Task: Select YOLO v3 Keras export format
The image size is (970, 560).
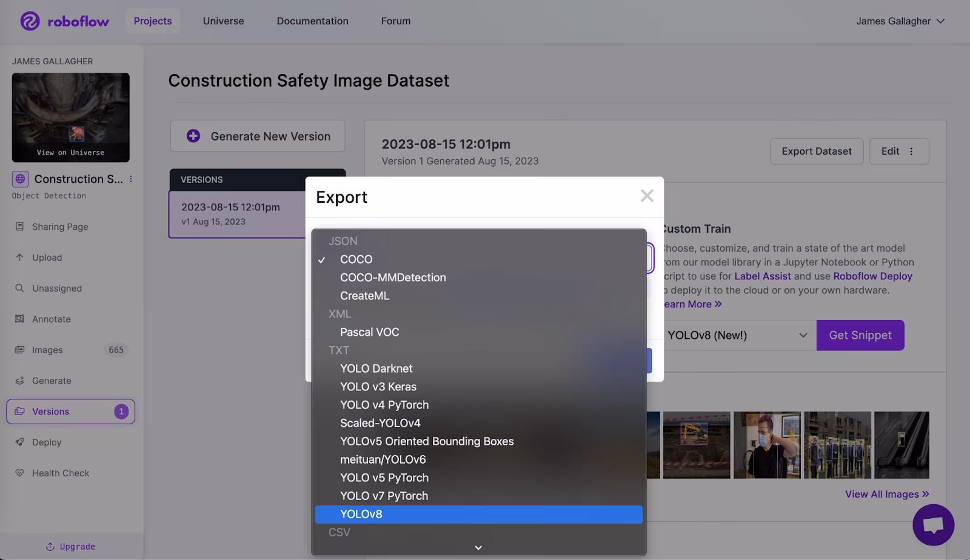Action: [x=479, y=387]
